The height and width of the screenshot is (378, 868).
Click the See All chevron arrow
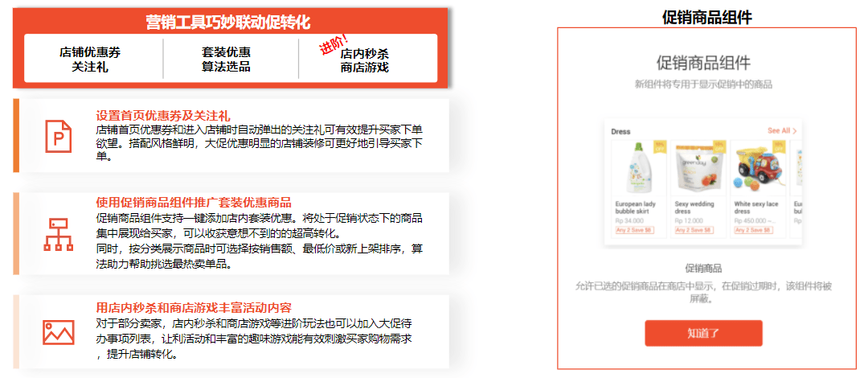pyautogui.click(x=795, y=131)
